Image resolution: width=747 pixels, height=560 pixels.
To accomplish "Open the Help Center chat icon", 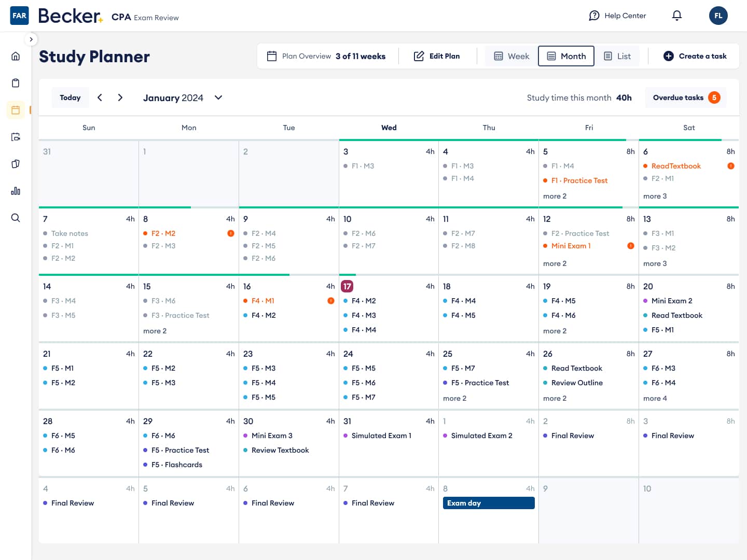I will 594,16.
